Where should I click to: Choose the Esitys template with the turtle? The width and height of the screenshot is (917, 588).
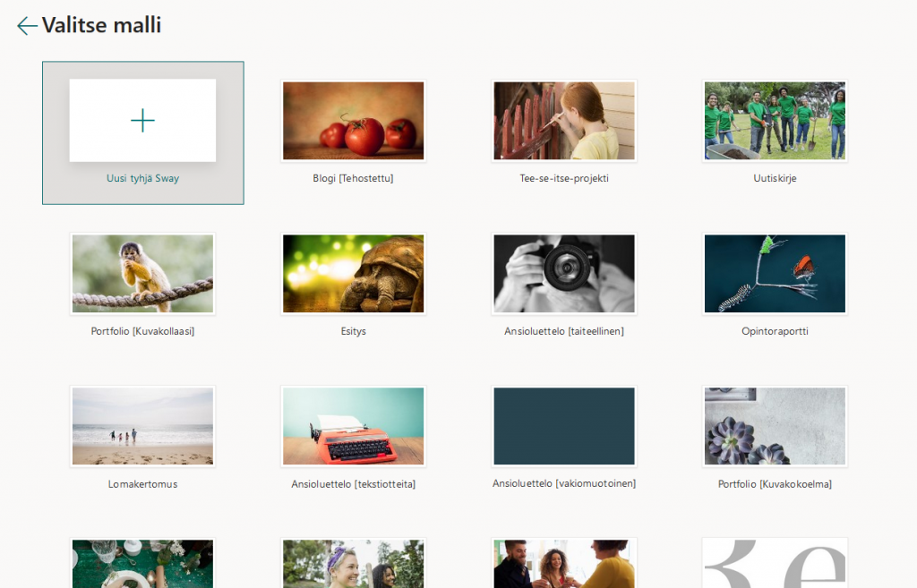(353, 273)
